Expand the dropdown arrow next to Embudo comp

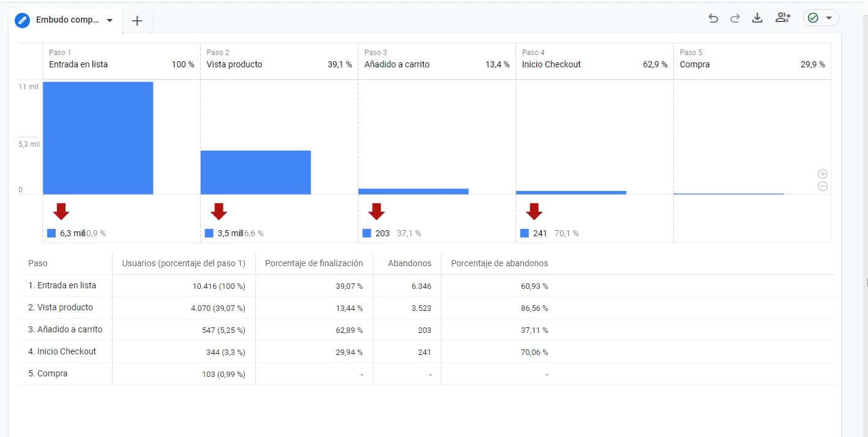click(110, 20)
